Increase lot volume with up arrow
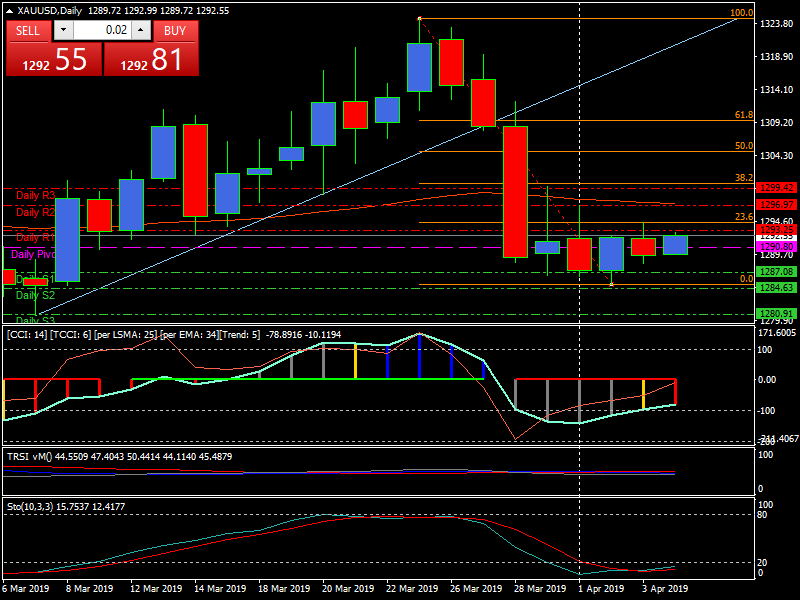This screenshot has height=600, width=800. pos(141,30)
